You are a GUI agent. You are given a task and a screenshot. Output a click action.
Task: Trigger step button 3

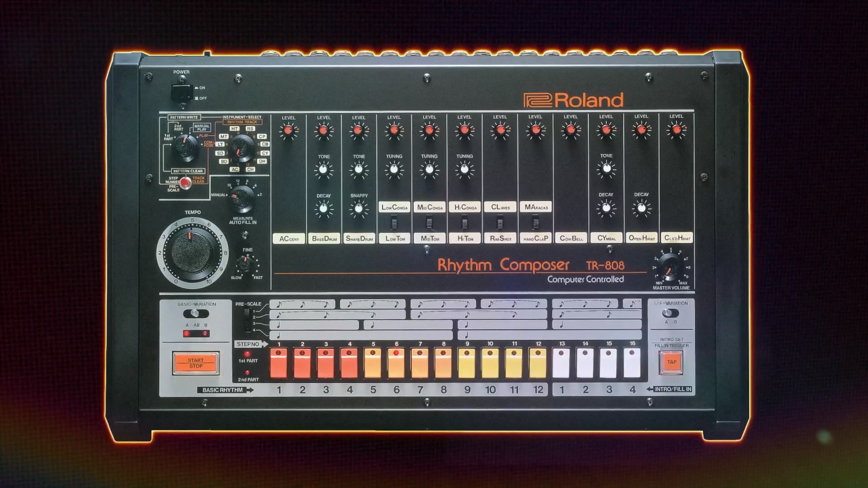pyautogui.click(x=325, y=363)
